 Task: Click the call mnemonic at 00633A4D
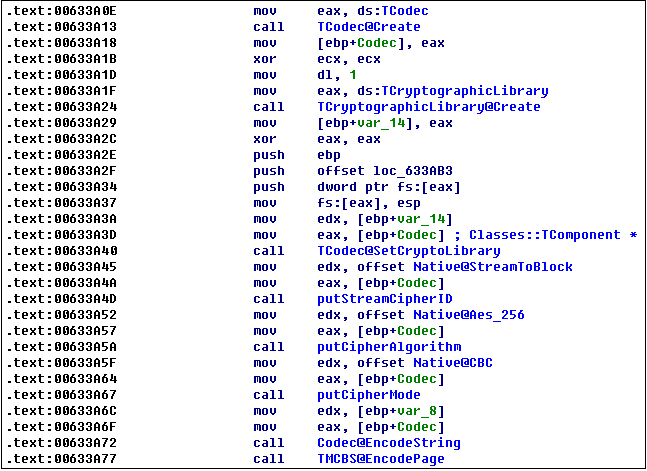click(269, 299)
